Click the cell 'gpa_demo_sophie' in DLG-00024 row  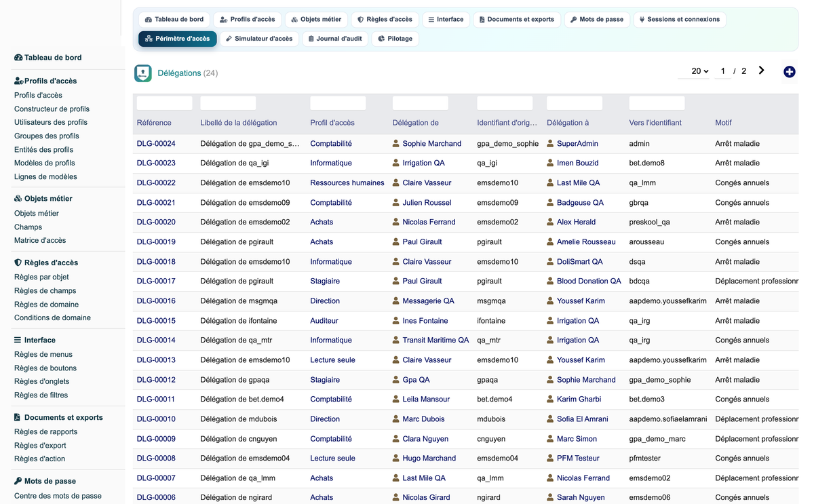tap(508, 144)
